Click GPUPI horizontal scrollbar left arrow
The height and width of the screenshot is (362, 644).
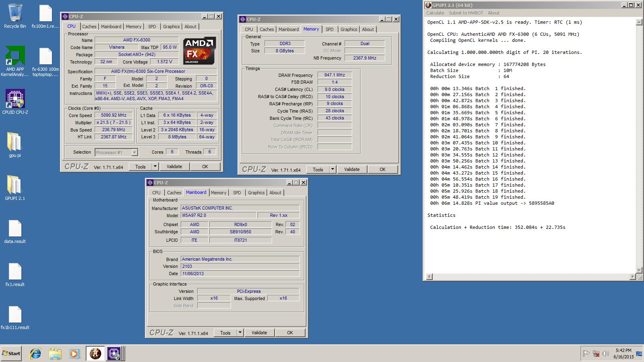[429, 276]
